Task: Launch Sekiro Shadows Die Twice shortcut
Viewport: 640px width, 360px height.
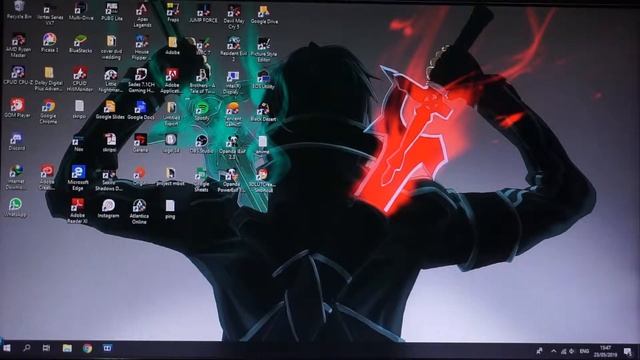Action: (109, 180)
